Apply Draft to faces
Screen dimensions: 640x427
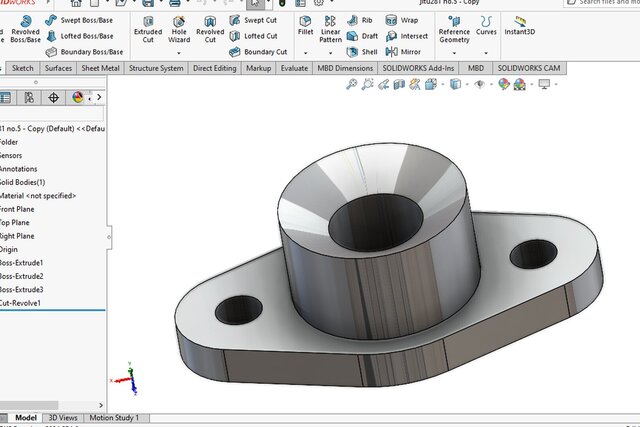point(362,36)
